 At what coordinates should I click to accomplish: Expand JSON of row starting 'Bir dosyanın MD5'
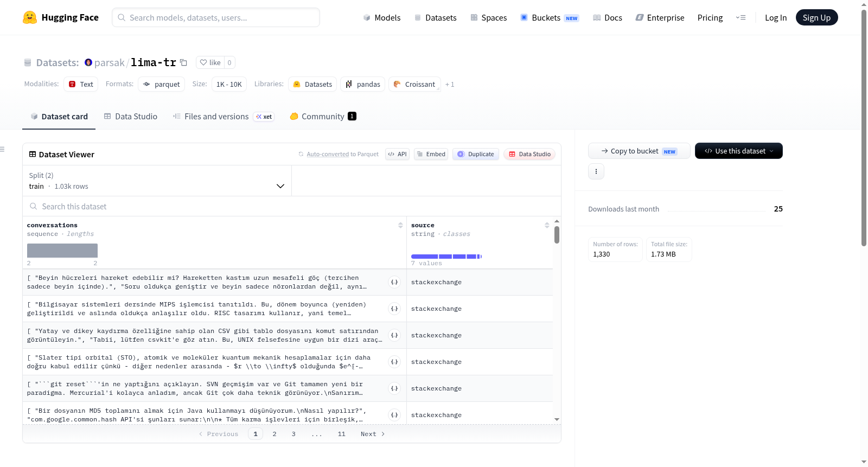(394, 415)
